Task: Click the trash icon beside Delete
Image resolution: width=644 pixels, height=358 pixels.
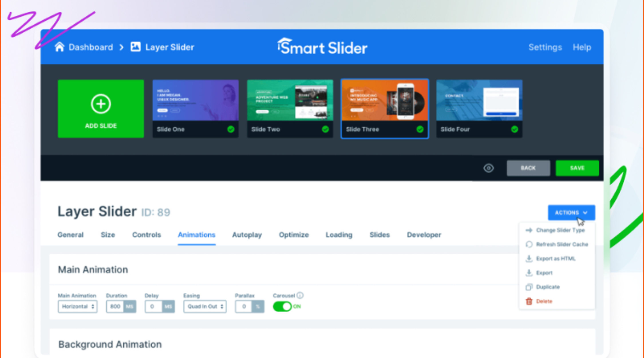Action: pyautogui.click(x=529, y=301)
